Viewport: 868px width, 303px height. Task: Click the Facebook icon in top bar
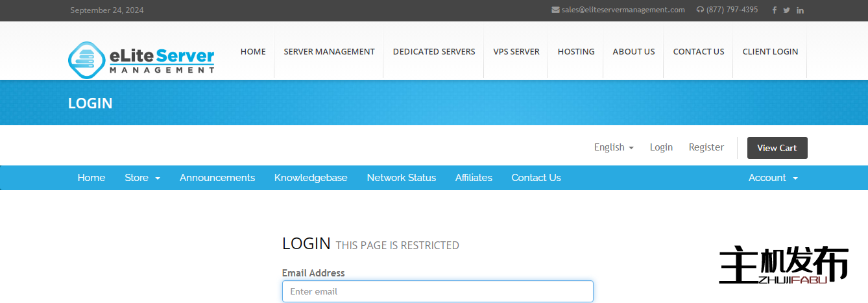(x=774, y=10)
